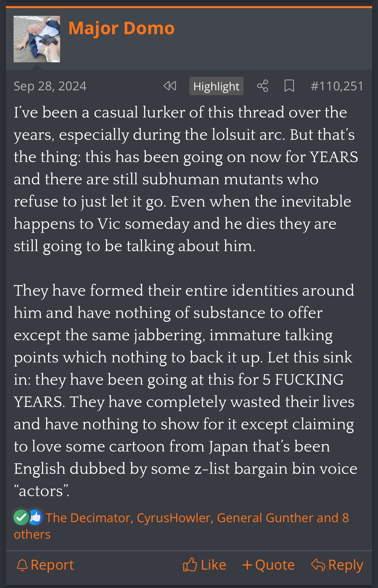Screen dimensions: 378x588
Task: Click the curved arrow Reply icon
Action: click(x=318, y=565)
